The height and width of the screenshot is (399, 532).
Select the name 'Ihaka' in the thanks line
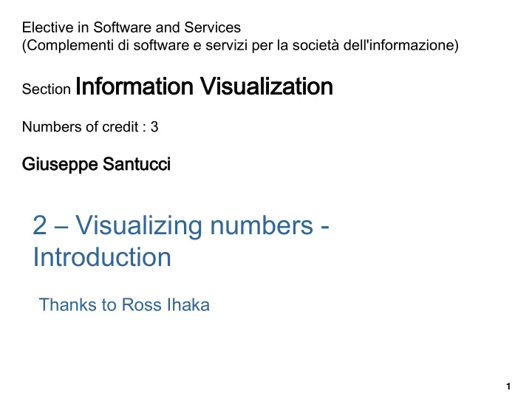[188, 304]
